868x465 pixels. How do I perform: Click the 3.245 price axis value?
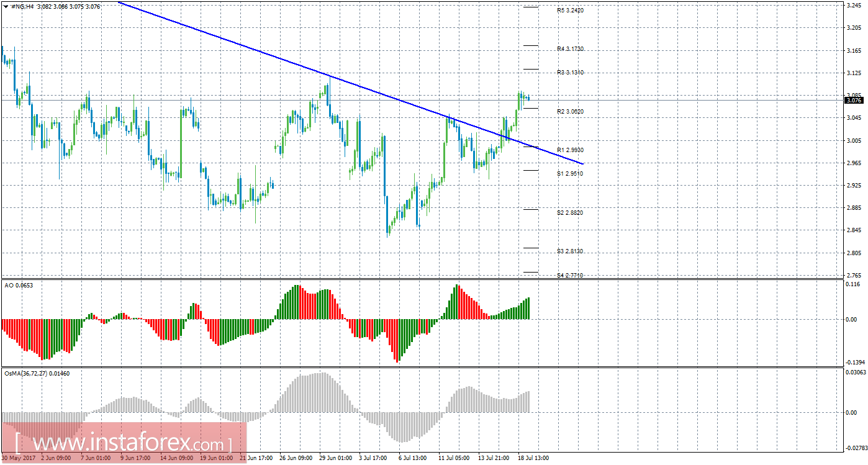click(854, 6)
